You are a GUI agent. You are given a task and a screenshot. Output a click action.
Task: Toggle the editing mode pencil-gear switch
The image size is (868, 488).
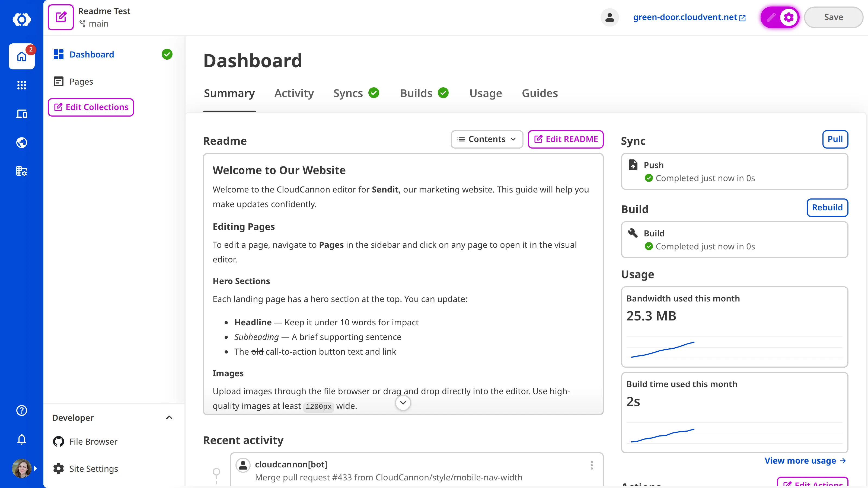(x=780, y=17)
